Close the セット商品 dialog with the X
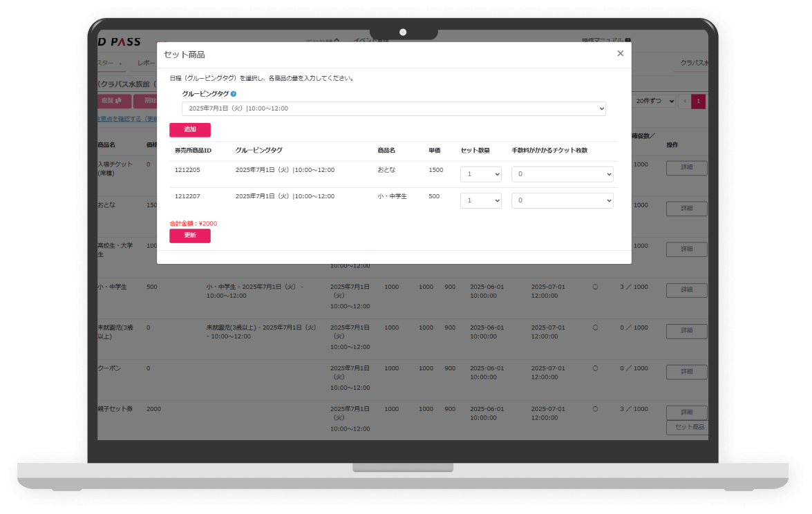The height and width of the screenshot is (514, 812). pyautogui.click(x=620, y=53)
